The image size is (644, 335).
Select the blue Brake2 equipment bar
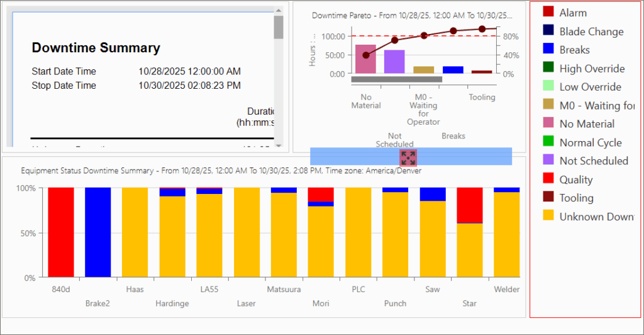pos(98,232)
